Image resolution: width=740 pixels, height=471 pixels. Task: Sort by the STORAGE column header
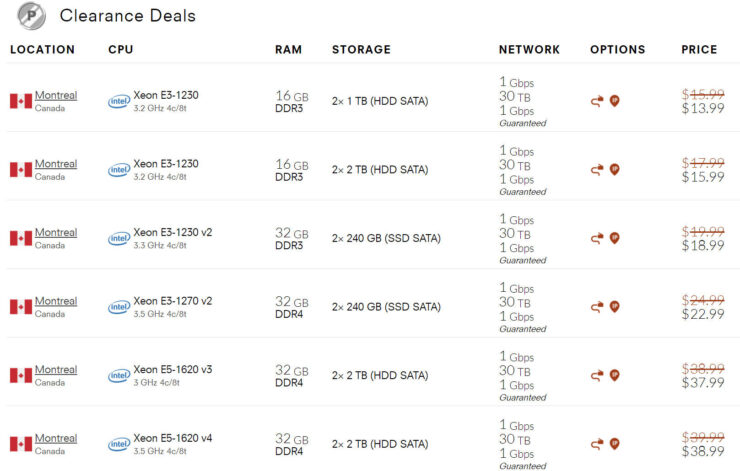(x=361, y=50)
